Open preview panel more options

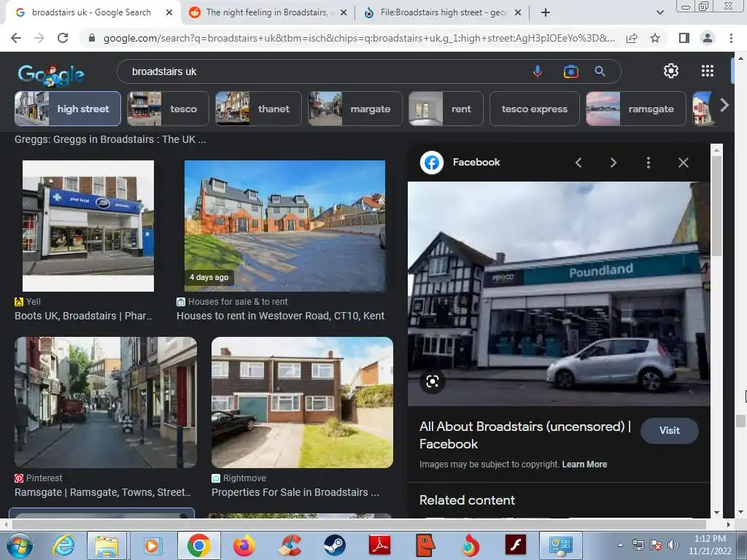coord(649,163)
